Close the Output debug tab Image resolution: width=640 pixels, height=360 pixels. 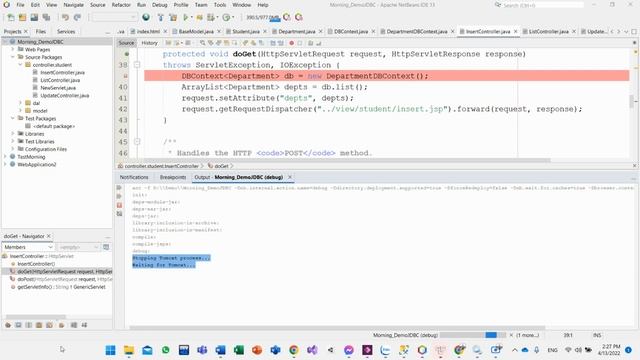[x=290, y=177]
